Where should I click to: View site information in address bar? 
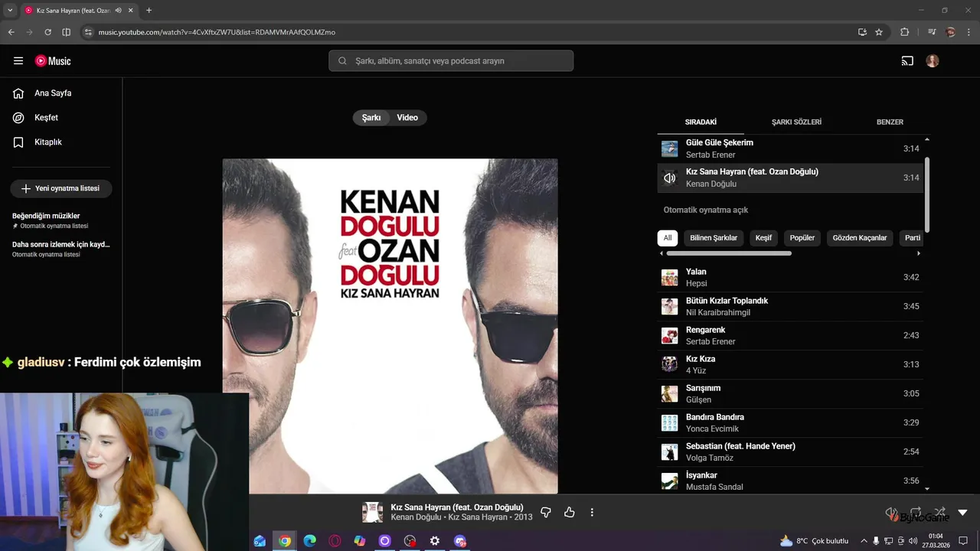(88, 32)
